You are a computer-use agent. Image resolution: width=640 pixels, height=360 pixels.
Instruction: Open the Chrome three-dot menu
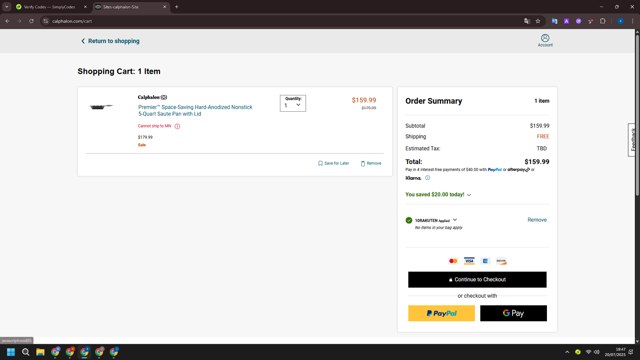click(x=632, y=21)
